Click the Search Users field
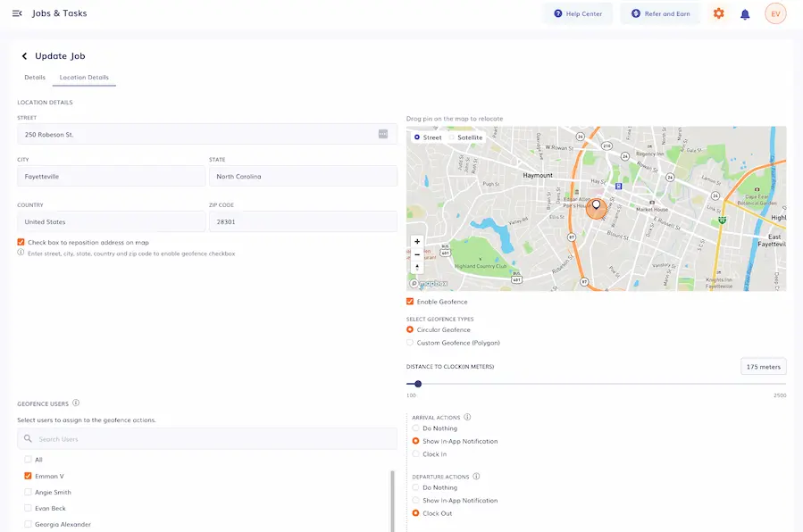803x532 pixels. (207, 439)
